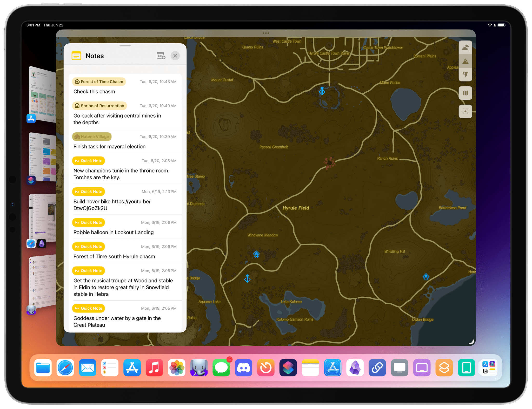This screenshot has width=532, height=409.
Task: Open Messages with 5 unread badge
Action: pyautogui.click(x=221, y=368)
